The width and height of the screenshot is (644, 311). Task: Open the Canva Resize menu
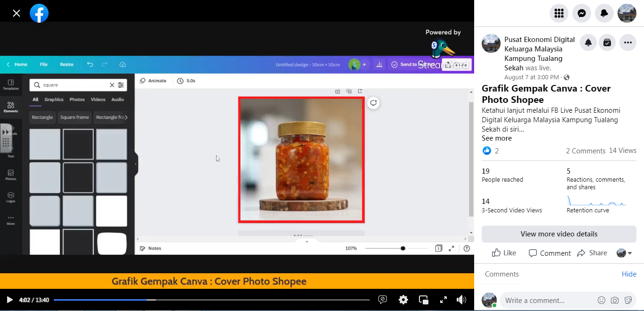67,64
